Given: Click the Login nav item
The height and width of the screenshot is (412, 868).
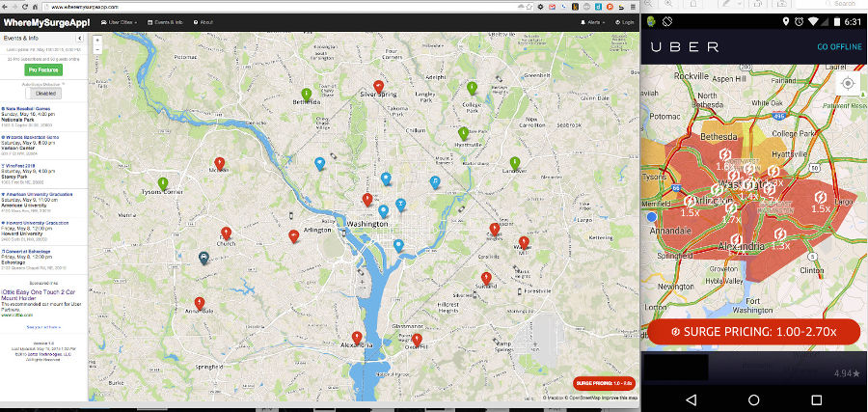Looking at the screenshot, I should coord(625,22).
